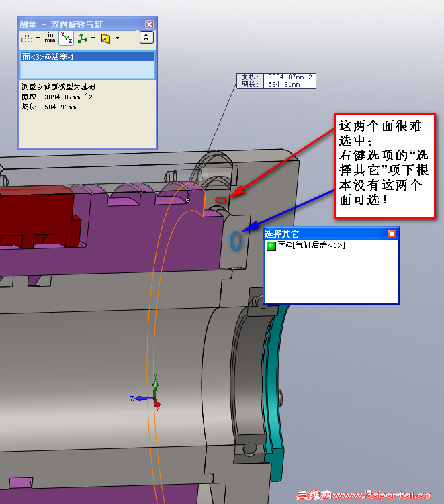Click the blue Z axis of the triad
This screenshot has height=504, width=444.
[x=143, y=399]
